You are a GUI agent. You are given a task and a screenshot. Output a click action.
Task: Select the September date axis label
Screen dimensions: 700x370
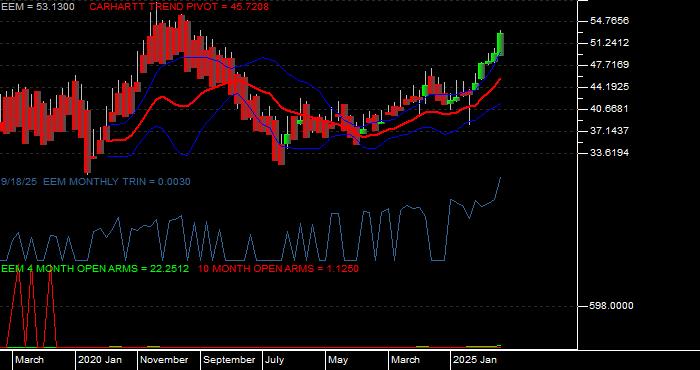pyautogui.click(x=229, y=360)
